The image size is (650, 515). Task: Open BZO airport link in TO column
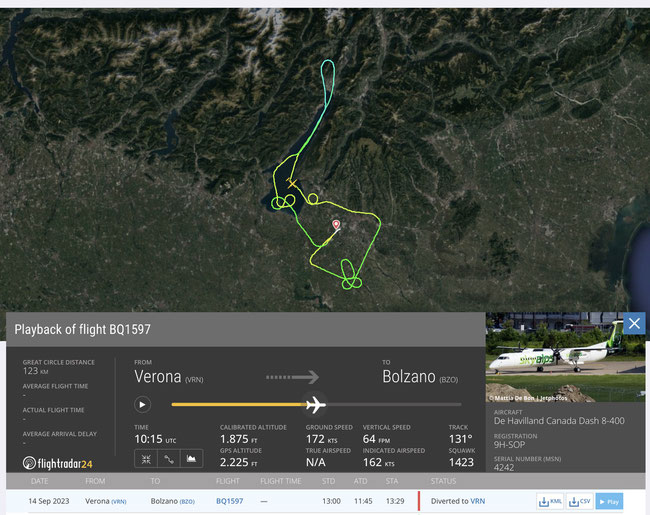[187, 501]
